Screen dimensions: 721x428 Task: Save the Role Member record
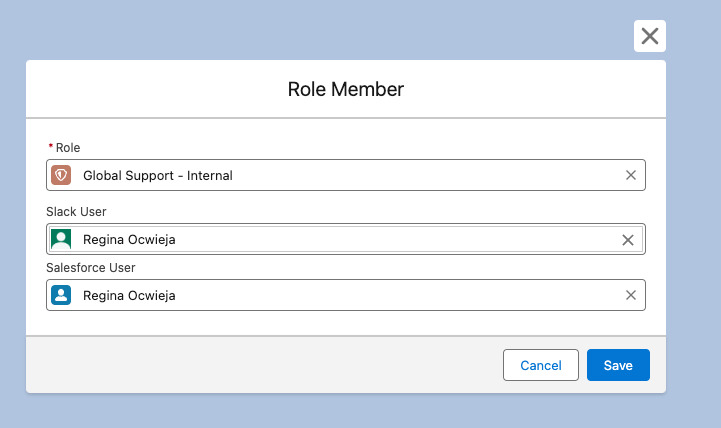pyautogui.click(x=618, y=365)
